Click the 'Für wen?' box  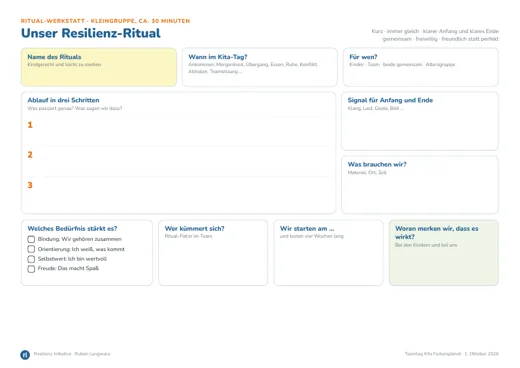[x=421, y=67]
